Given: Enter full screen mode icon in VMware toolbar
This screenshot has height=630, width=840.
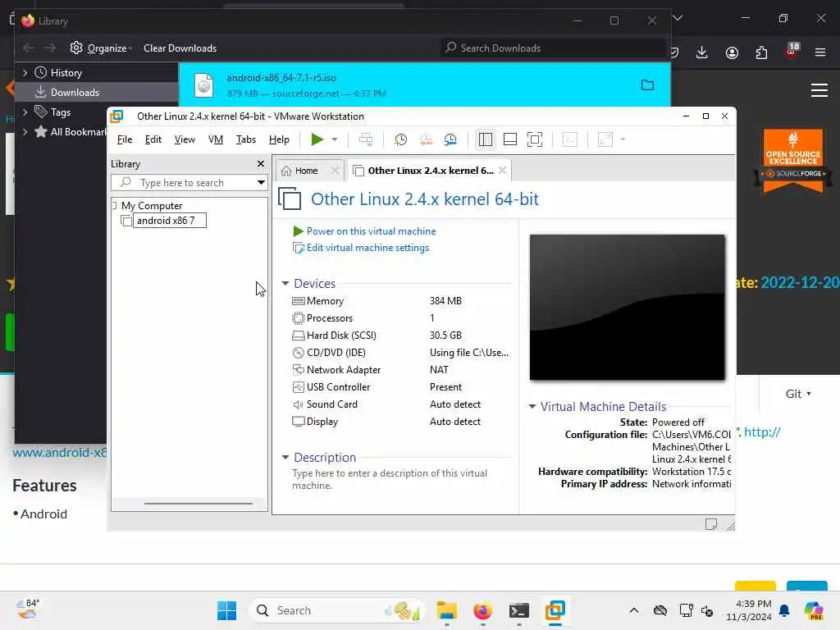Looking at the screenshot, I should tap(535, 139).
